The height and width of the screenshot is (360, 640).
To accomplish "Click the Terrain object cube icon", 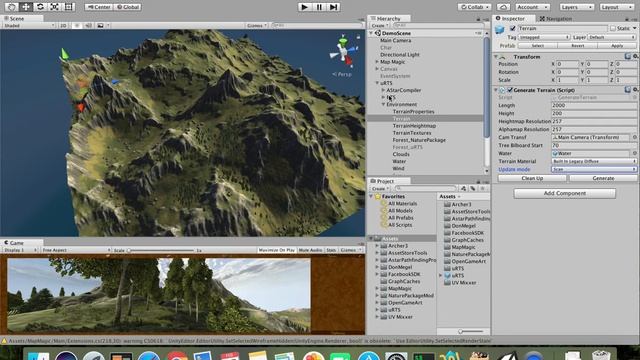I will tap(500, 29).
